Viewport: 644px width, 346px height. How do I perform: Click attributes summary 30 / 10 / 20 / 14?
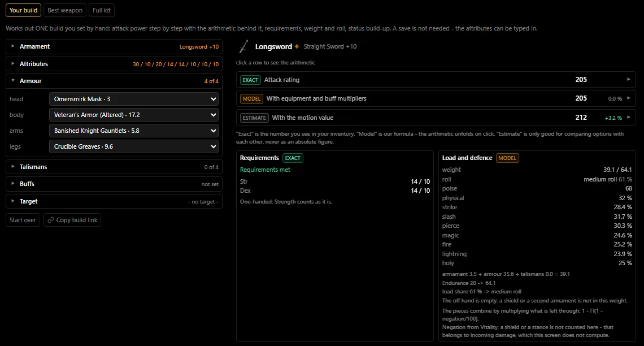(x=176, y=64)
